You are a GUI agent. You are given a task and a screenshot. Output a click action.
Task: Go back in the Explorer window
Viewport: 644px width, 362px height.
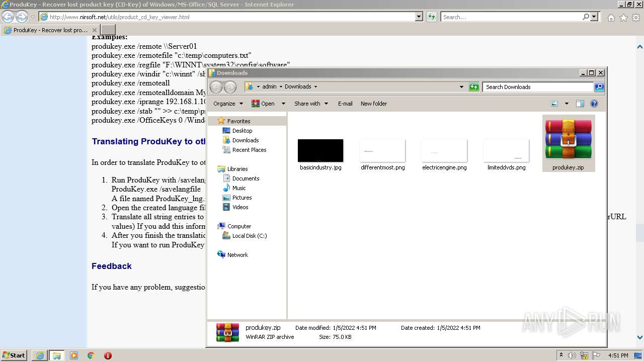pyautogui.click(x=216, y=87)
